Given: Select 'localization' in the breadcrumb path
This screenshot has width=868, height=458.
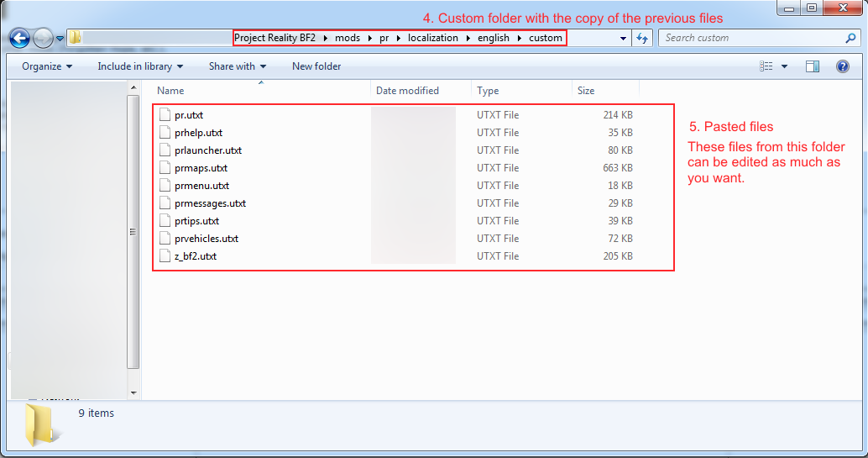Looking at the screenshot, I should pos(433,38).
